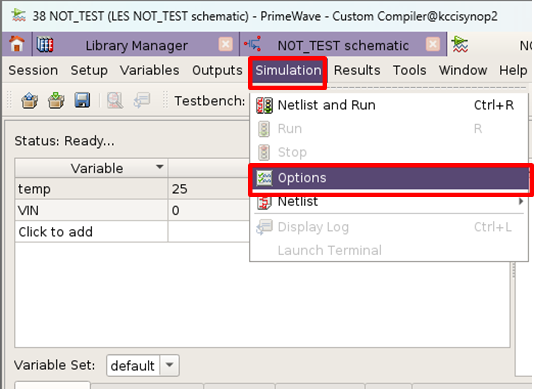Close the Library Manager tab

225,44
